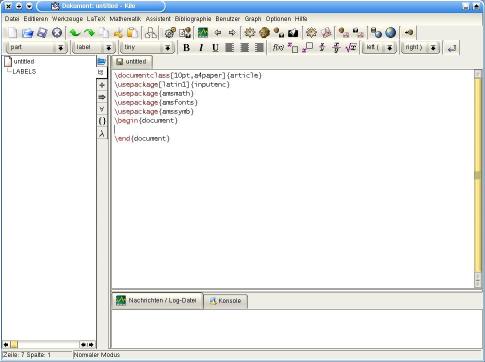Open the tiny font size dropdown
485x362 pixels.
[168, 48]
